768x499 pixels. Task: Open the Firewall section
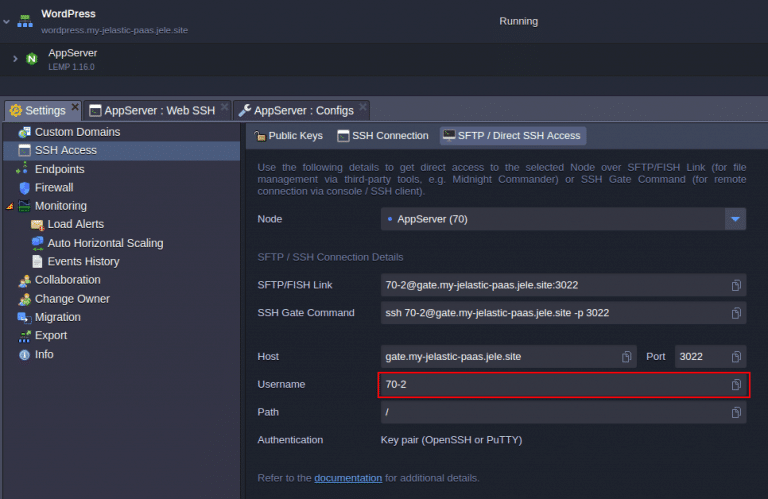click(x=121, y=188)
